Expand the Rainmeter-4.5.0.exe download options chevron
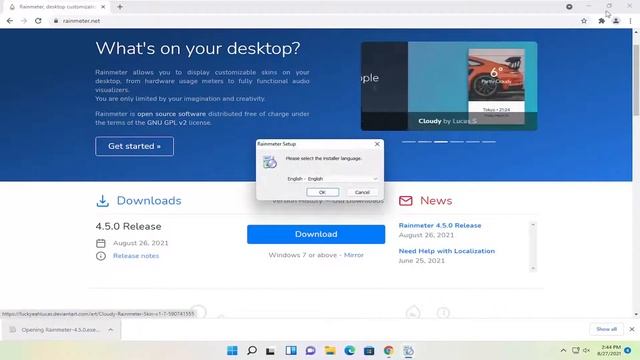Screen dimensions: 640x360 tap(111, 330)
